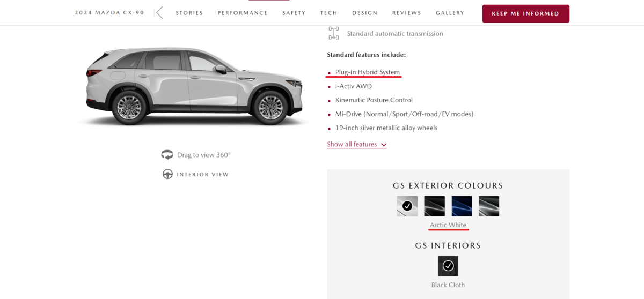The image size is (644, 299).
Task: Choose the black exterior colour swatch
Action: coord(435,206)
